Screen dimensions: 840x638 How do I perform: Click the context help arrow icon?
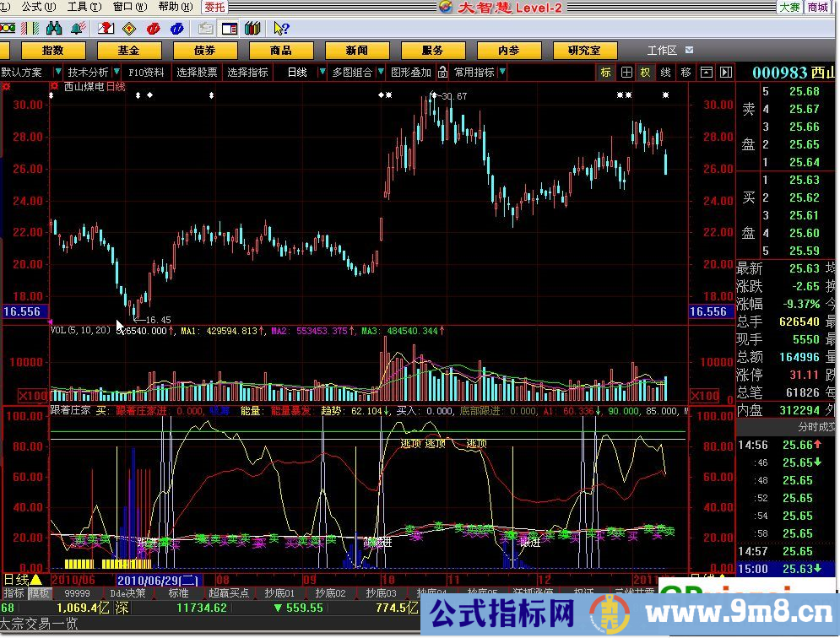[280, 30]
